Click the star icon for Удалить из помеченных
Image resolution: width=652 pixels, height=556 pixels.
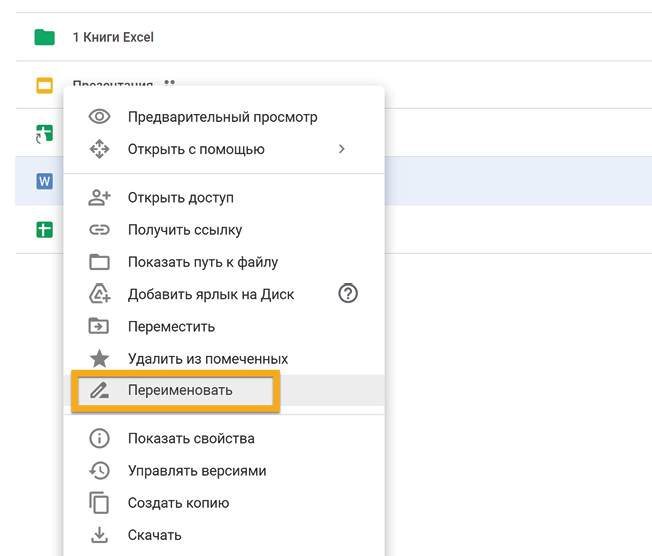pyautogui.click(x=99, y=358)
